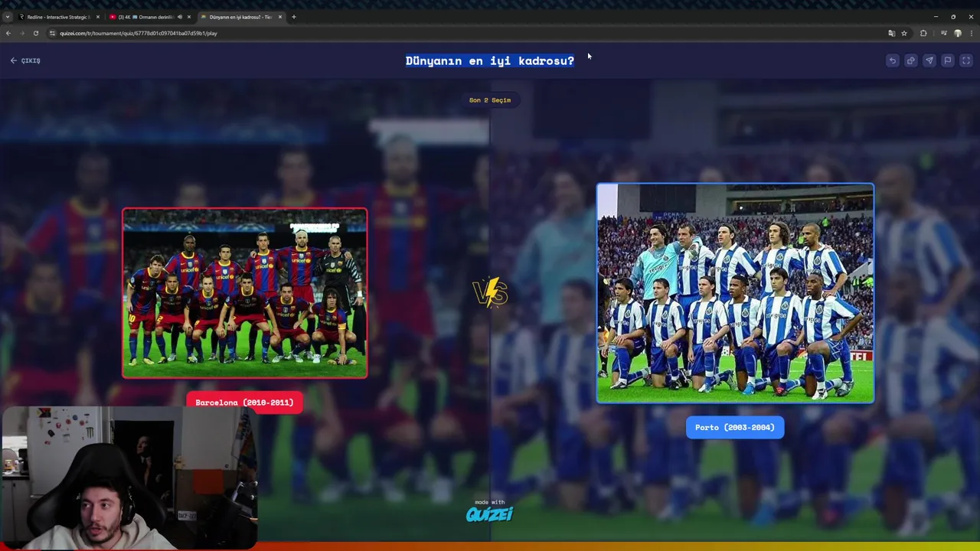Close the Dünyanın en iyi kadrosu tab
Image resolution: width=980 pixels, height=551 pixels.
[280, 17]
